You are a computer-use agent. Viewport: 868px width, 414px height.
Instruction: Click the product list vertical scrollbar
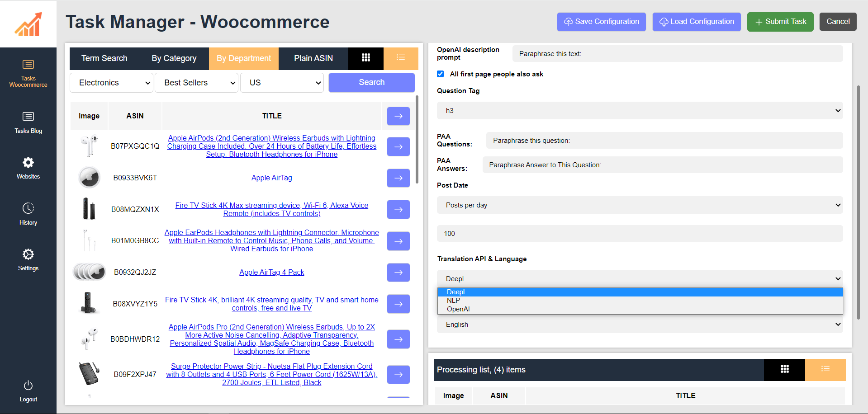coord(417,140)
